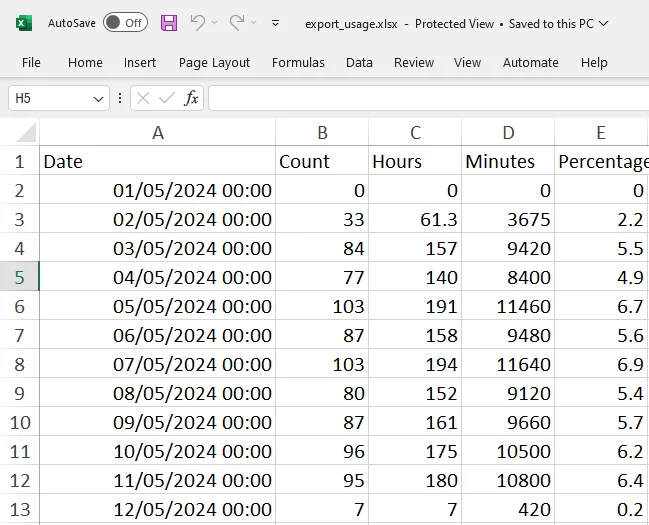Open the Name Box dropdown arrow

click(98, 99)
